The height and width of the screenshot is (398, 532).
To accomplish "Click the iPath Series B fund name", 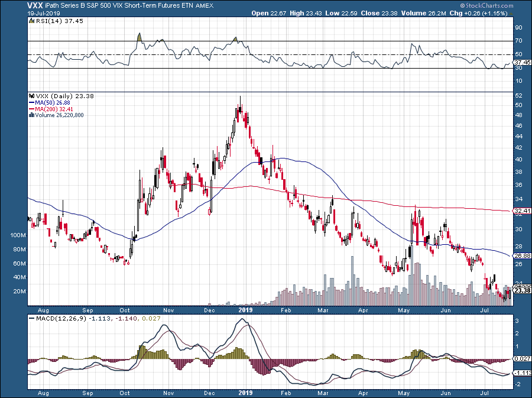I will 118,6.
